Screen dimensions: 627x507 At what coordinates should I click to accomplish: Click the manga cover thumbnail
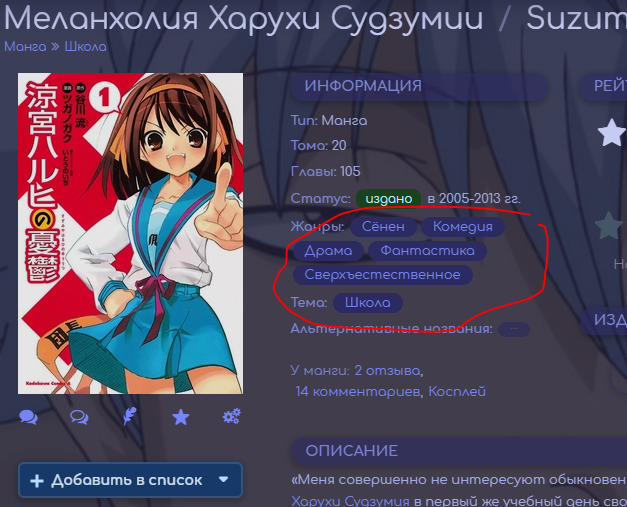[130, 233]
